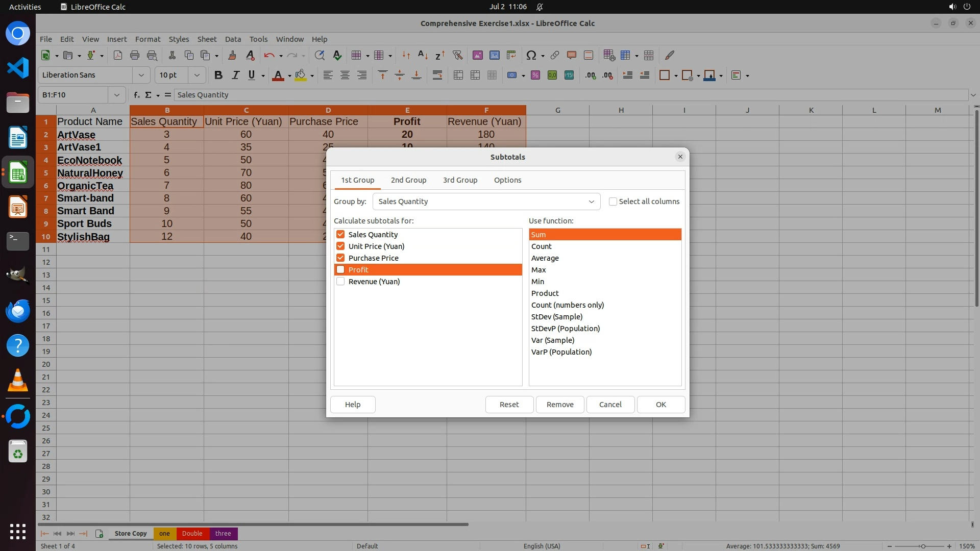980x551 pixels.
Task: Uncheck the Purchase Price checkbox
Action: (x=340, y=258)
